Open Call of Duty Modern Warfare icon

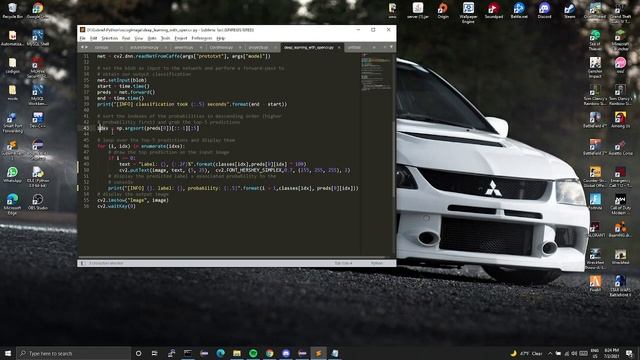(x=620, y=204)
